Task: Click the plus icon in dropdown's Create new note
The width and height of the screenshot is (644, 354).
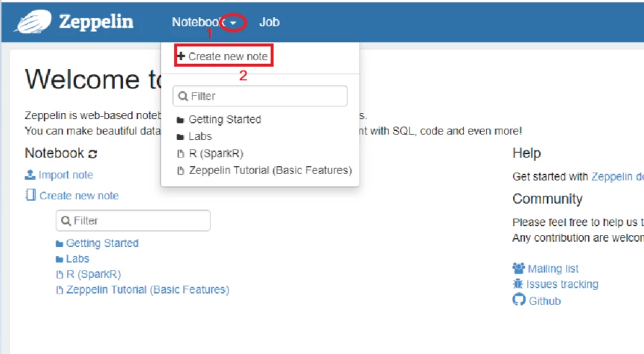Action: [181, 56]
